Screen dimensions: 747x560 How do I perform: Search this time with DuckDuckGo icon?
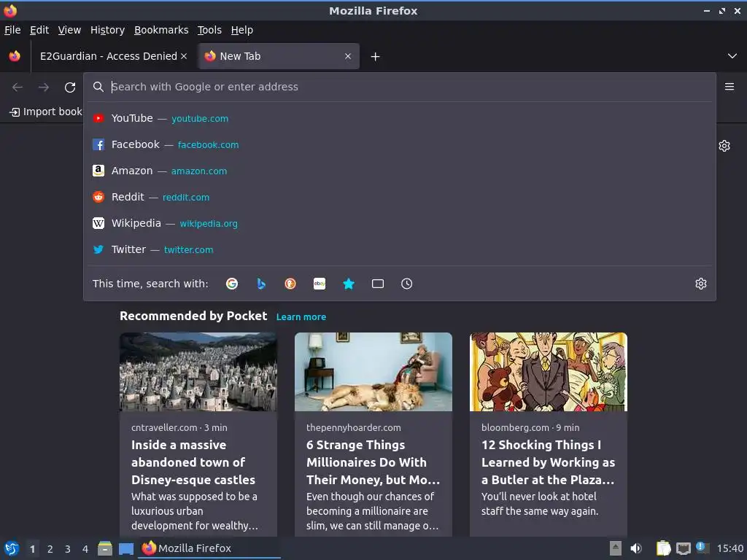[x=290, y=284]
